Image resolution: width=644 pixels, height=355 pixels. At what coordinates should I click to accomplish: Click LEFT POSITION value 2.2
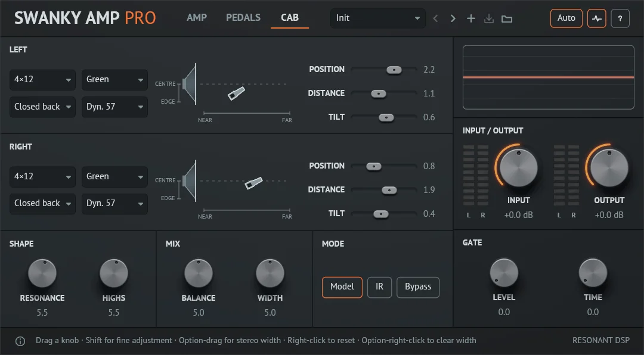click(429, 70)
